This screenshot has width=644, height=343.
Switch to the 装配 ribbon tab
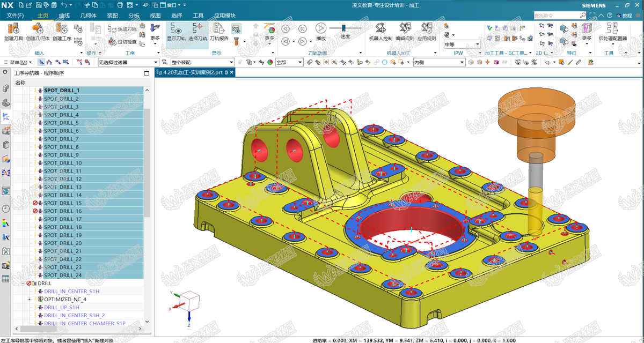[x=112, y=16]
